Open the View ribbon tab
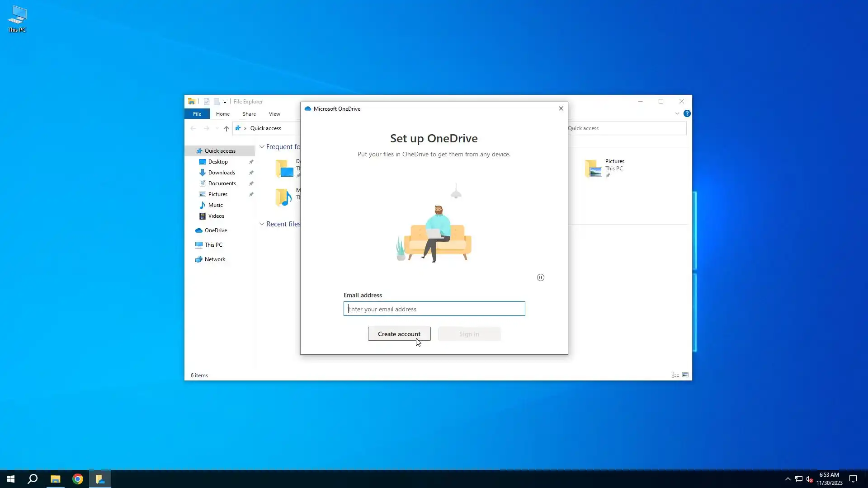 tap(274, 114)
